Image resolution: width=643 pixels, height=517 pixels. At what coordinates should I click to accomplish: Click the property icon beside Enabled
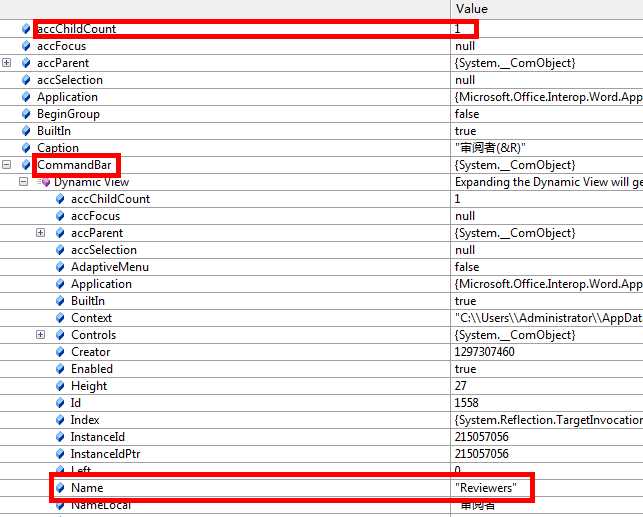pyautogui.click(x=60, y=369)
